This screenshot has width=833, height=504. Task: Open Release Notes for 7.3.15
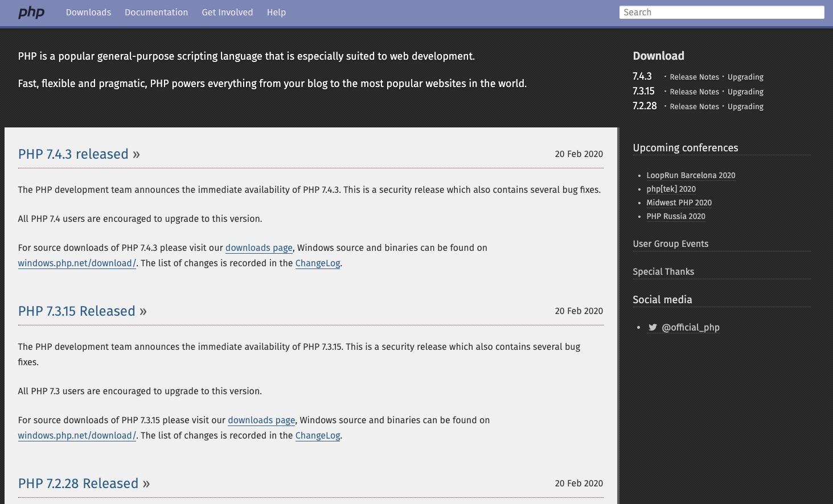[694, 92]
